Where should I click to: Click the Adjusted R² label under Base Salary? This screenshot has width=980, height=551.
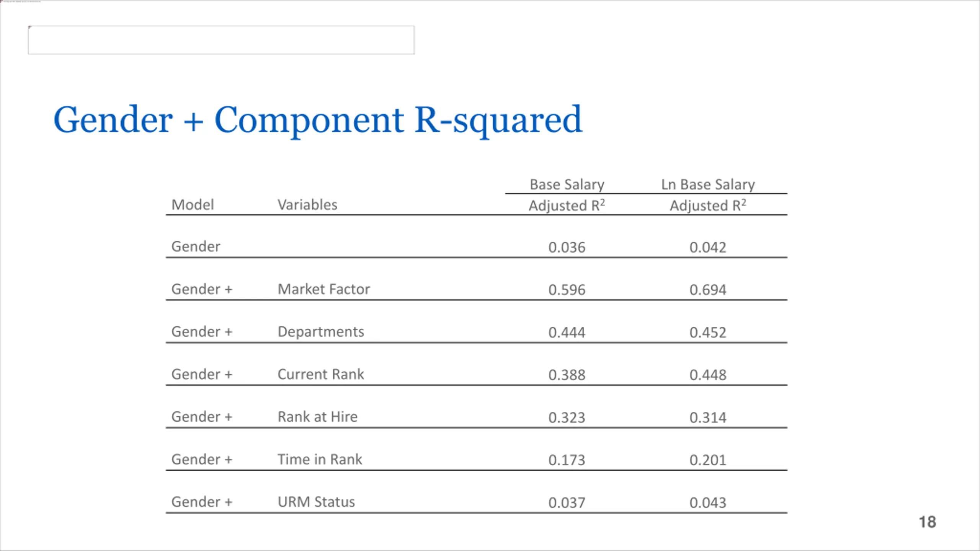pos(567,205)
